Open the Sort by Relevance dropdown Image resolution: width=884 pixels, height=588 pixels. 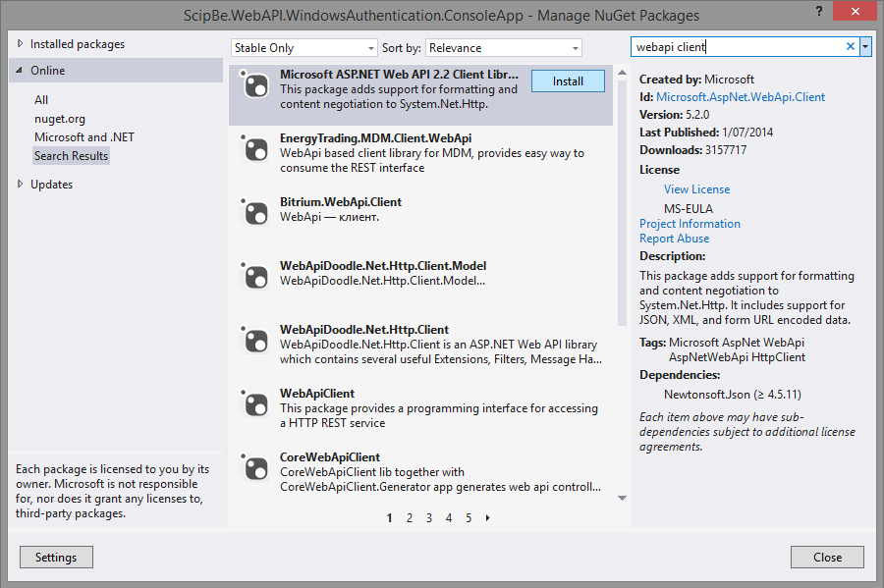pyautogui.click(x=504, y=48)
